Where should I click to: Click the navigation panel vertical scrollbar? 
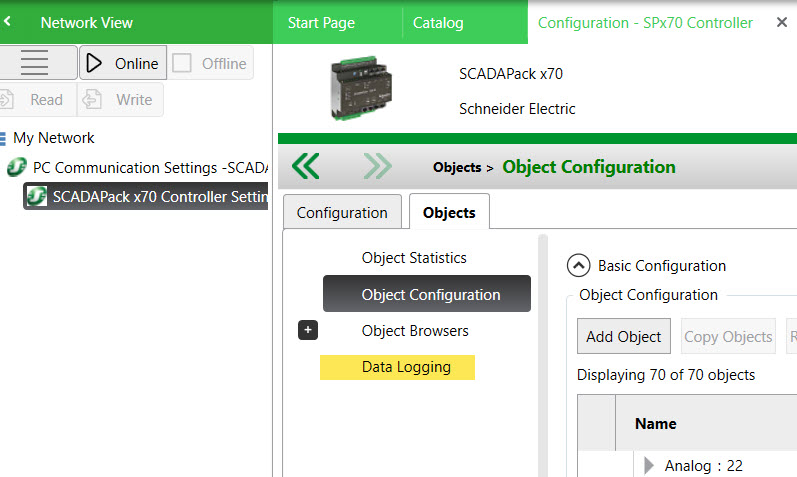[x=543, y=356]
